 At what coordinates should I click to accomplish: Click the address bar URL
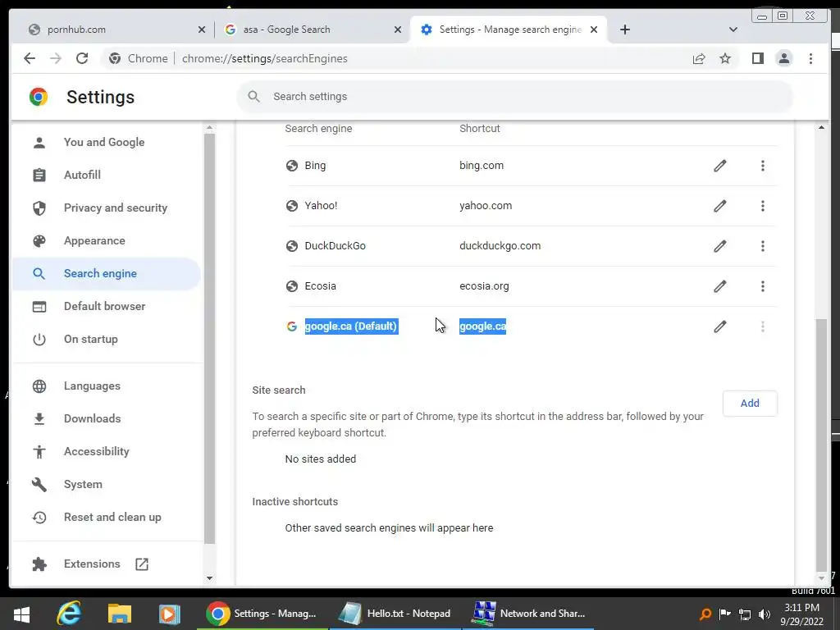tap(265, 58)
